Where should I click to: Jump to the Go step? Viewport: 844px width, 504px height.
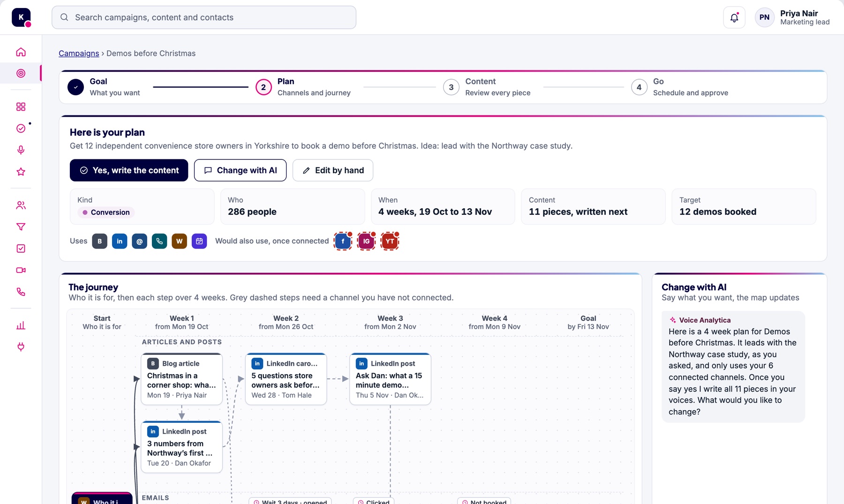[680, 87]
